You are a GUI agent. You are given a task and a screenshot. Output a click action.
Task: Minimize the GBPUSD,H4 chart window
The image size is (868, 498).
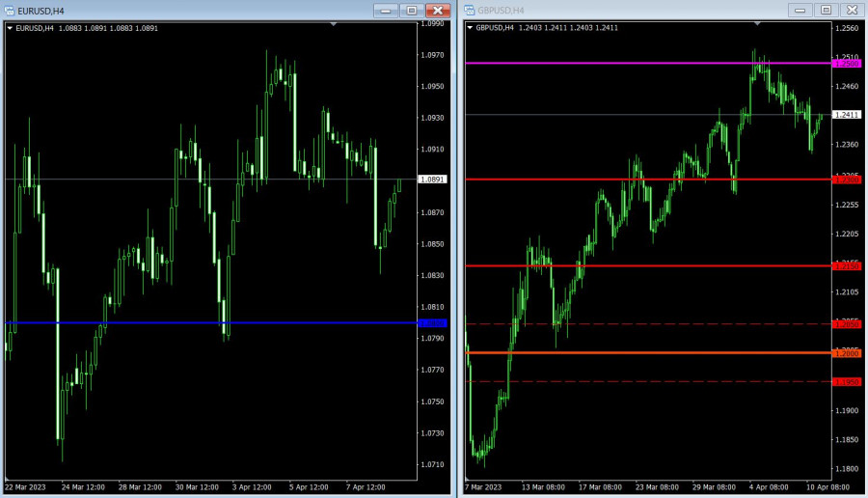801,10
